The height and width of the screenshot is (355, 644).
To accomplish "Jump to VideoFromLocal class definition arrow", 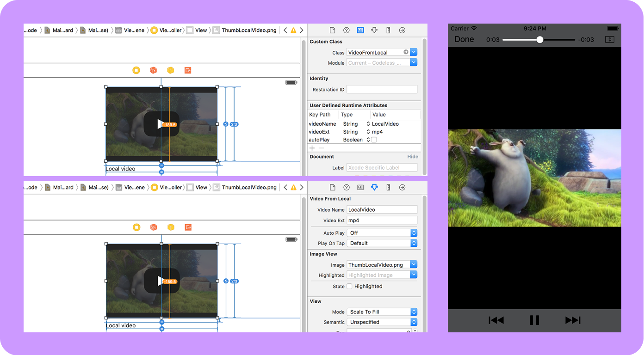I will coord(406,52).
